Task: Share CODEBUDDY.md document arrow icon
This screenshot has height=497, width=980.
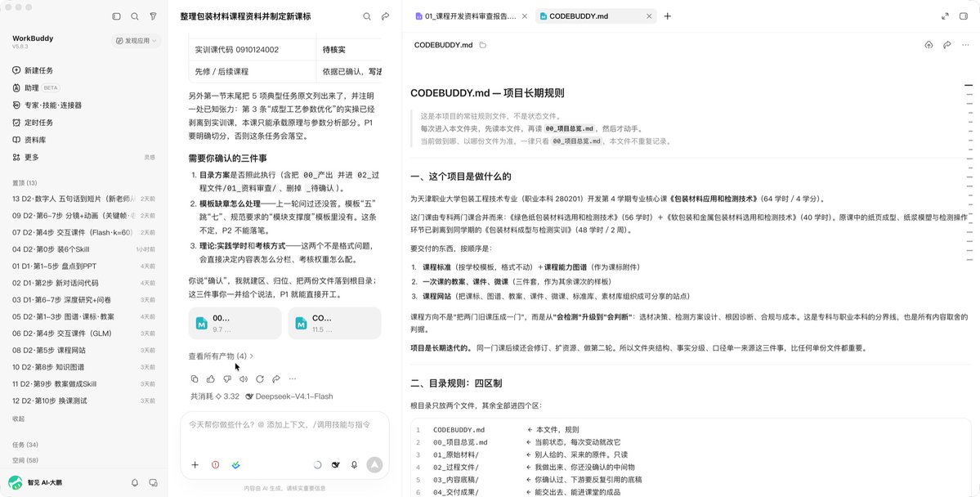Action: point(947,45)
